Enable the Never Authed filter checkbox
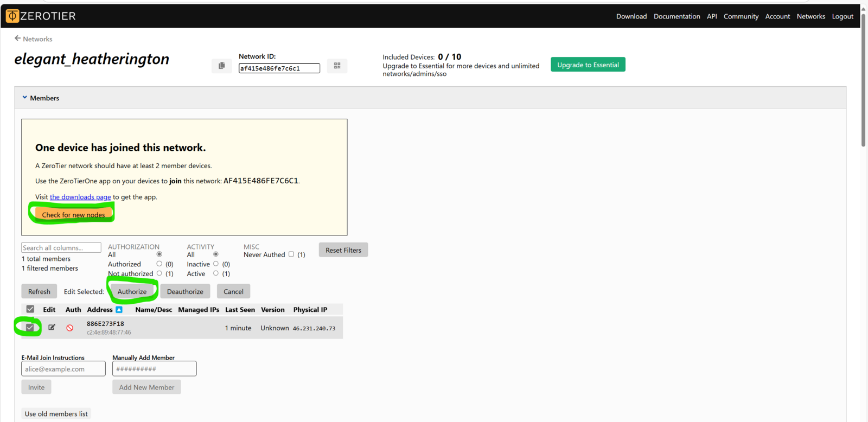 [291, 254]
